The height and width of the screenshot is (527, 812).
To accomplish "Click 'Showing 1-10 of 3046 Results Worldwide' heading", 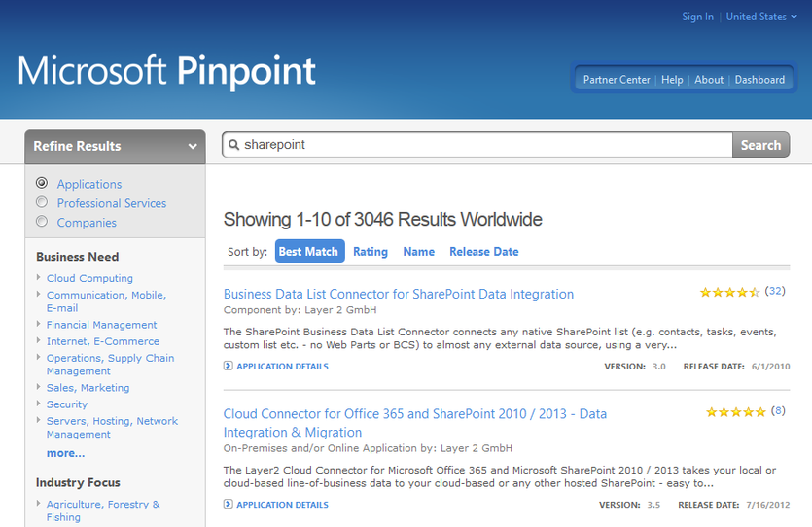I will [x=383, y=220].
